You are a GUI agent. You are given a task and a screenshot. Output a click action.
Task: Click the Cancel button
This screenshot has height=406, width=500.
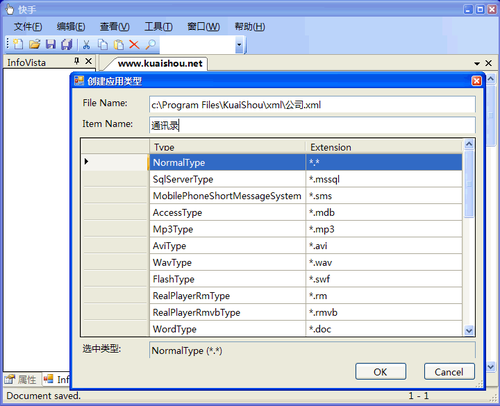[449, 372]
